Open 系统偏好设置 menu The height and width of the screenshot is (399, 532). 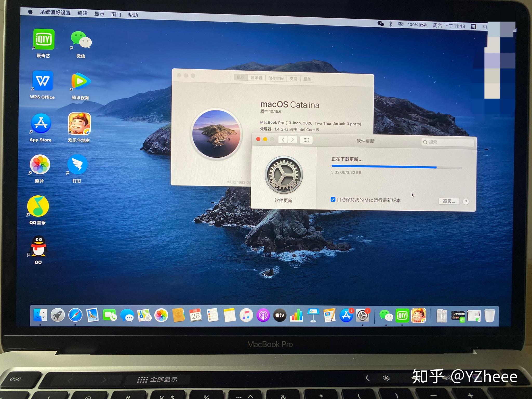point(55,12)
